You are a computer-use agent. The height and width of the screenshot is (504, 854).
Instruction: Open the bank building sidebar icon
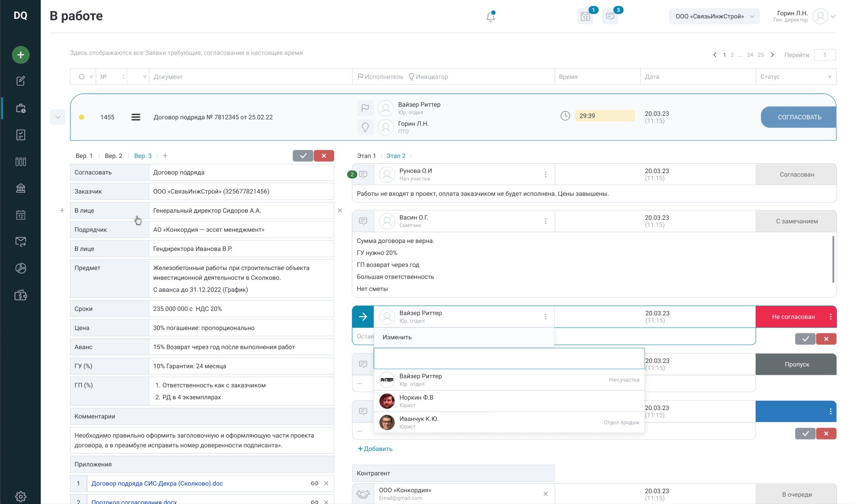20,189
